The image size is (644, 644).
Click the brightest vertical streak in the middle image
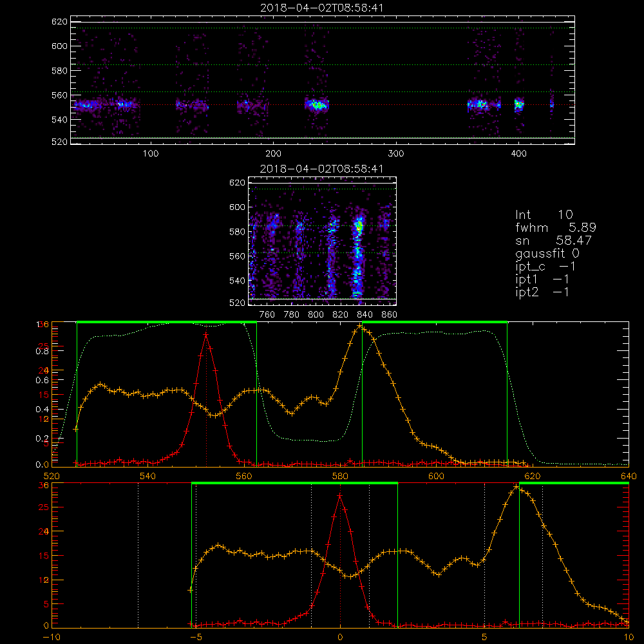(358, 254)
